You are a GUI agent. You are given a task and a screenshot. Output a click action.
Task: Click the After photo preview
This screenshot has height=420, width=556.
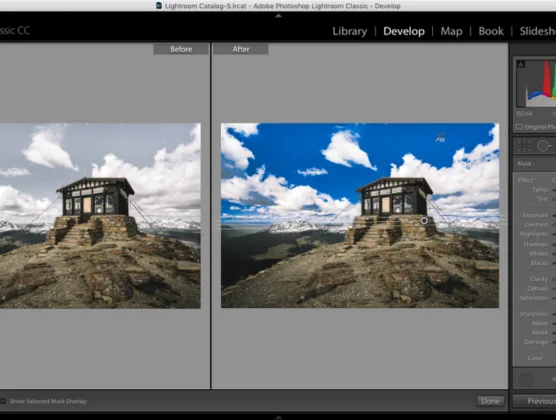click(360, 215)
